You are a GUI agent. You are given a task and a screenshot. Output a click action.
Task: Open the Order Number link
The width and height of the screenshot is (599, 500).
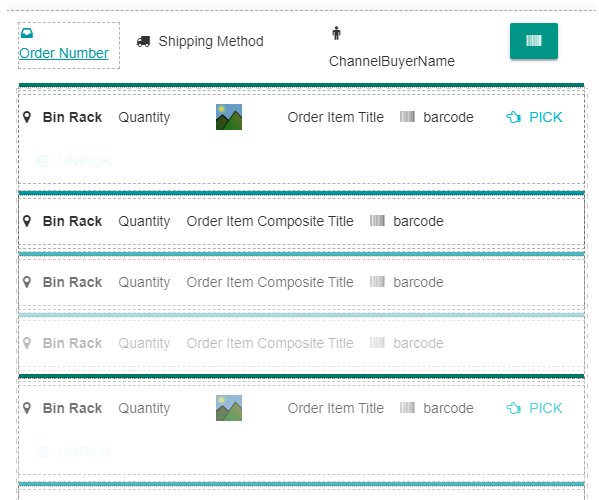64,53
